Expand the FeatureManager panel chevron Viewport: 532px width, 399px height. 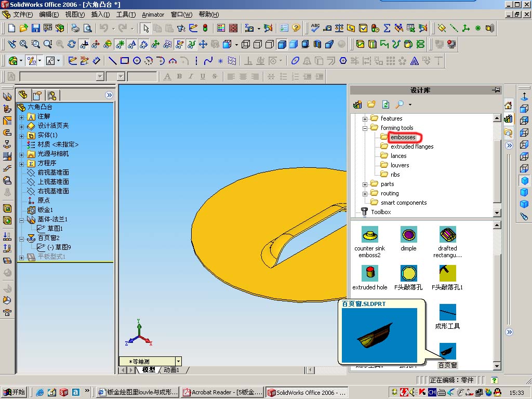pyautogui.click(x=109, y=95)
